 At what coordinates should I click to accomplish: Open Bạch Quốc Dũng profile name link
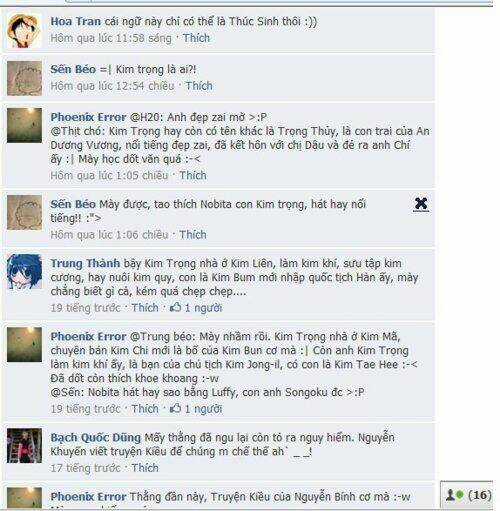click(96, 437)
